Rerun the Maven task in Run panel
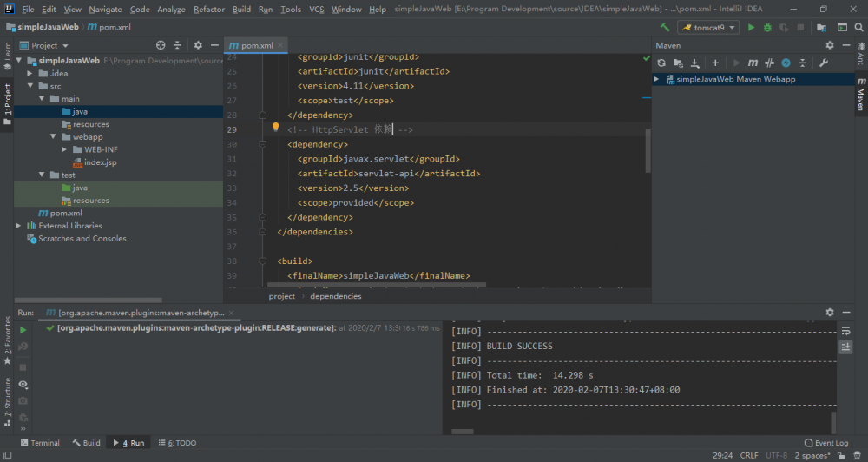This screenshot has width=868, height=462. click(23, 330)
